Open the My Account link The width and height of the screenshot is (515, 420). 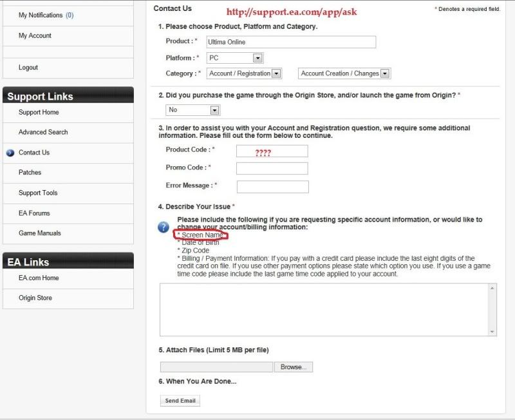tap(35, 35)
